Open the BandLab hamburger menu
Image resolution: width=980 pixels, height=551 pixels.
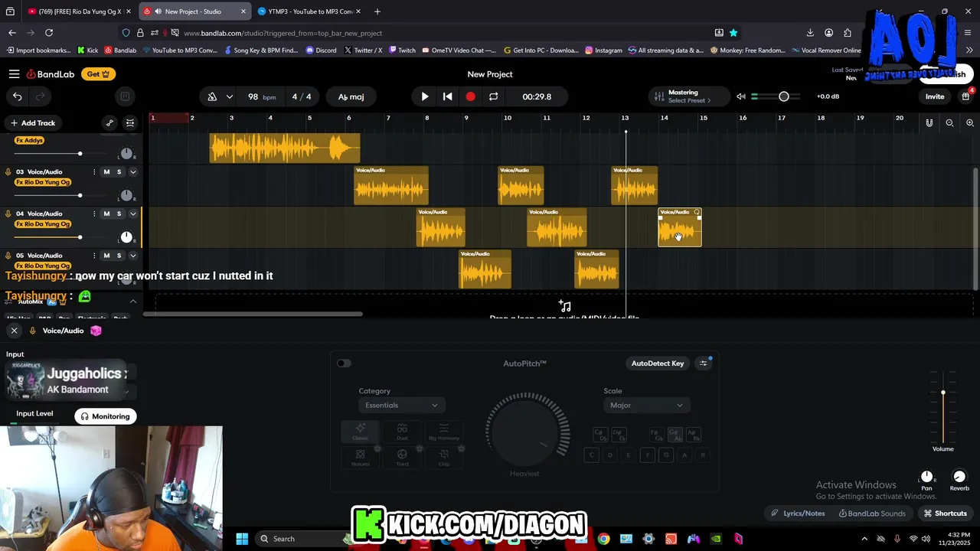[14, 74]
